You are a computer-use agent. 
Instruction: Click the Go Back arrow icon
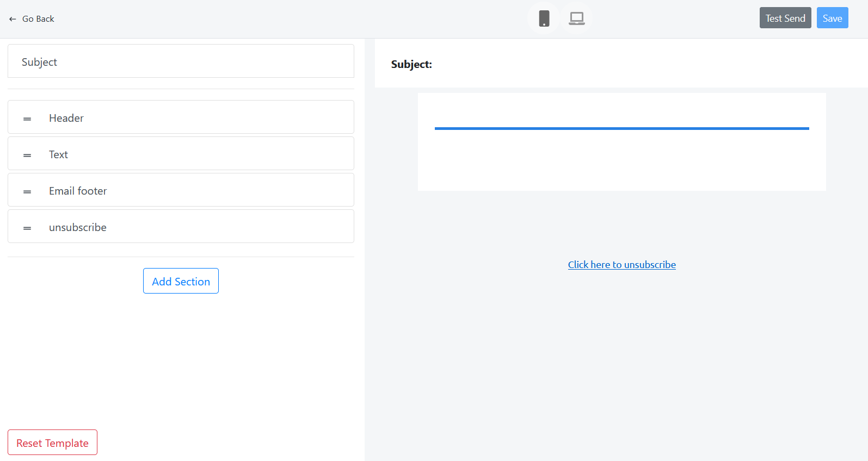click(13, 19)
